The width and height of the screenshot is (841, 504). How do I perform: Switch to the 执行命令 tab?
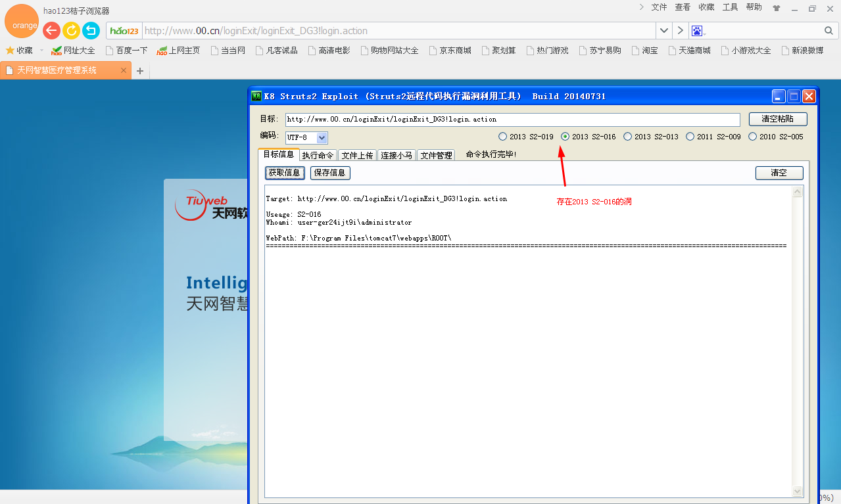[x=318, y=155]
